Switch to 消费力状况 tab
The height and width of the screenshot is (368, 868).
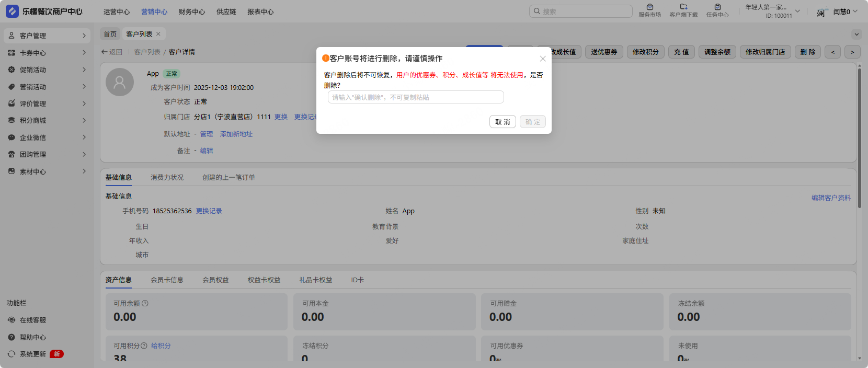[167, 178]
